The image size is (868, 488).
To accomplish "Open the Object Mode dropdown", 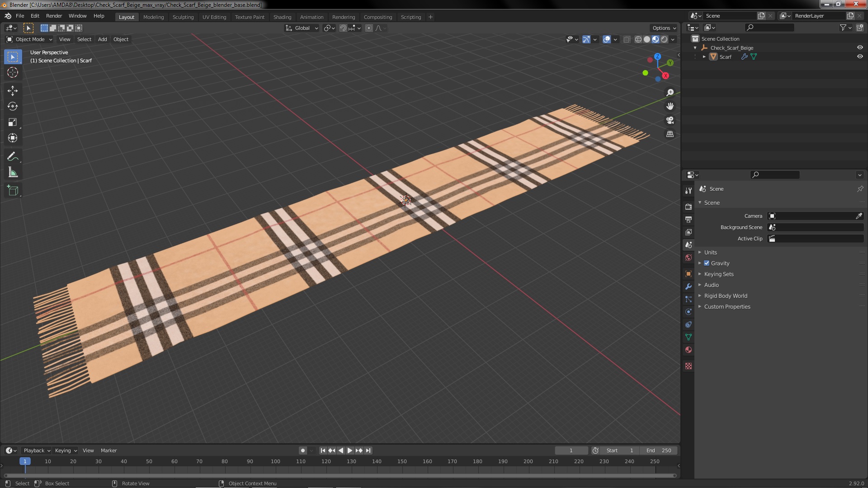I will tap(29, 39).
